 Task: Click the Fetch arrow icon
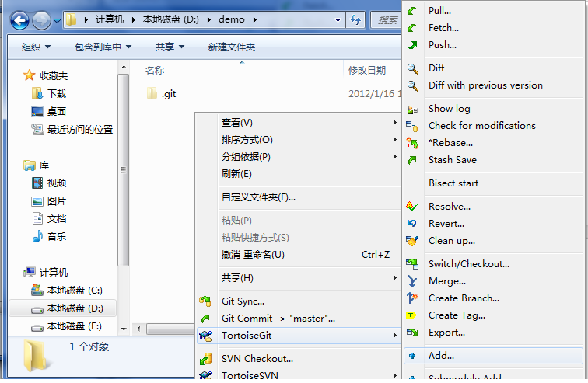pos(411,28)
